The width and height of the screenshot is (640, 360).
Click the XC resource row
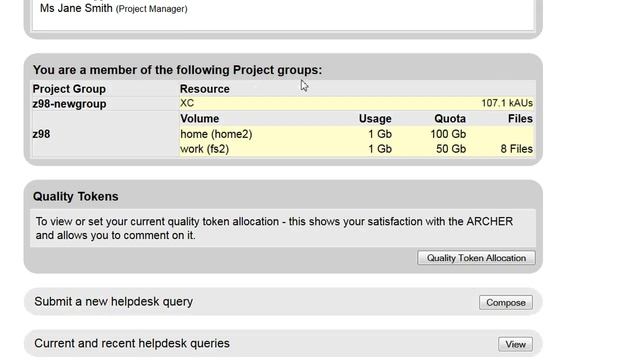pos(356,103)
